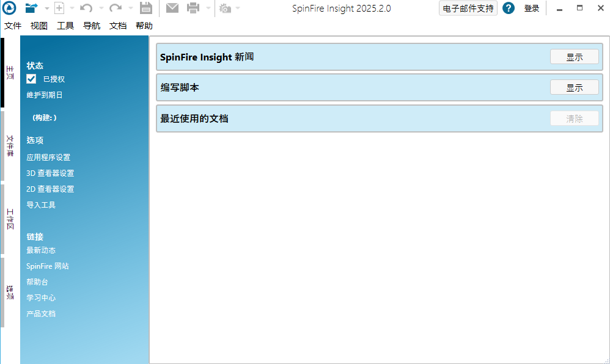Click the email envelope icon
Image resolution: width=610 pixels, height=364 pixels.
tap(172, 8)
